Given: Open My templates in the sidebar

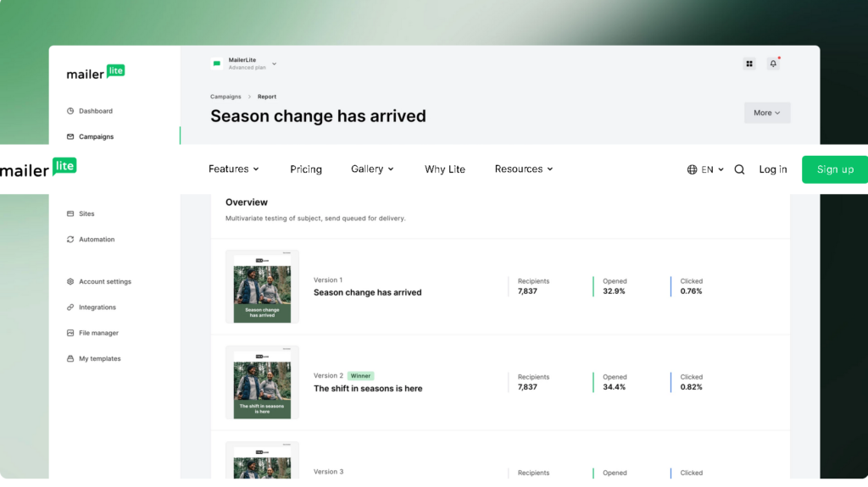Looking at the screenshot, I should click(93, 358).
